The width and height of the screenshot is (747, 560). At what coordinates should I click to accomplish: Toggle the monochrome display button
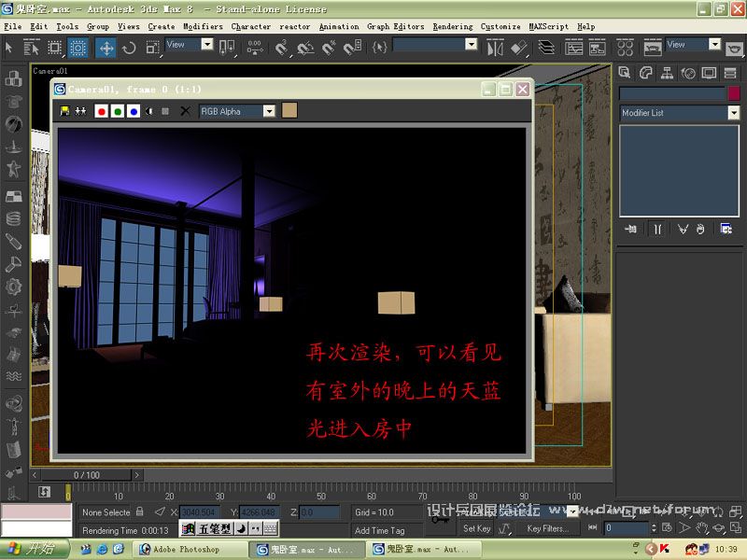pyautogui.click(x=149, y=111)
